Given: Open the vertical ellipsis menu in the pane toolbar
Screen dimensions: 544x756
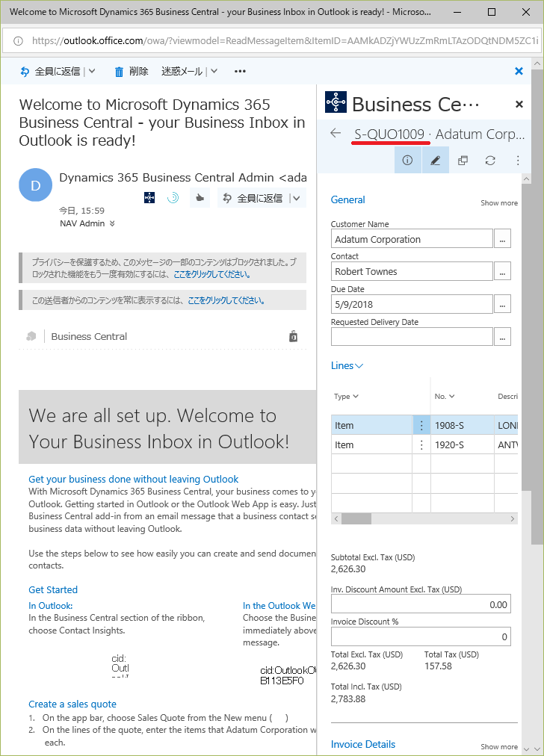Looking at the screenshot, I should 518,160.
